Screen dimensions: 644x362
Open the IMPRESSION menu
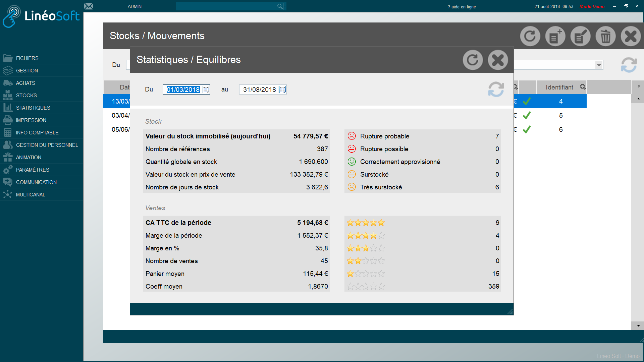pos(42,120)
